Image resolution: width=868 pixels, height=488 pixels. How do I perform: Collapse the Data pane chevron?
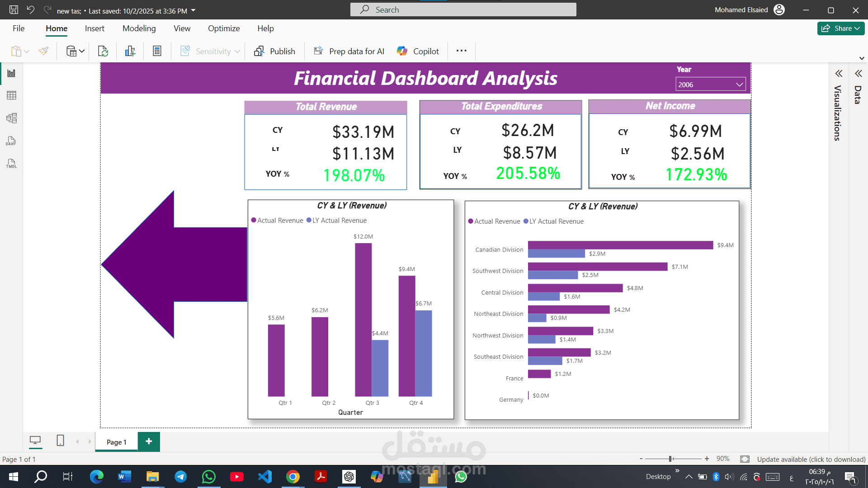pyautogui.click(x=859, y=73)
